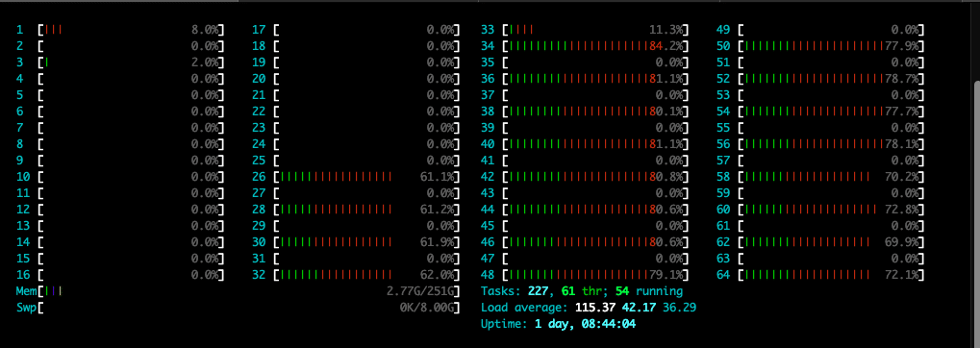This screenshot has width=980, height=348.
Task: Click CPU 40's 81.1% value
Action: (666, 143)
